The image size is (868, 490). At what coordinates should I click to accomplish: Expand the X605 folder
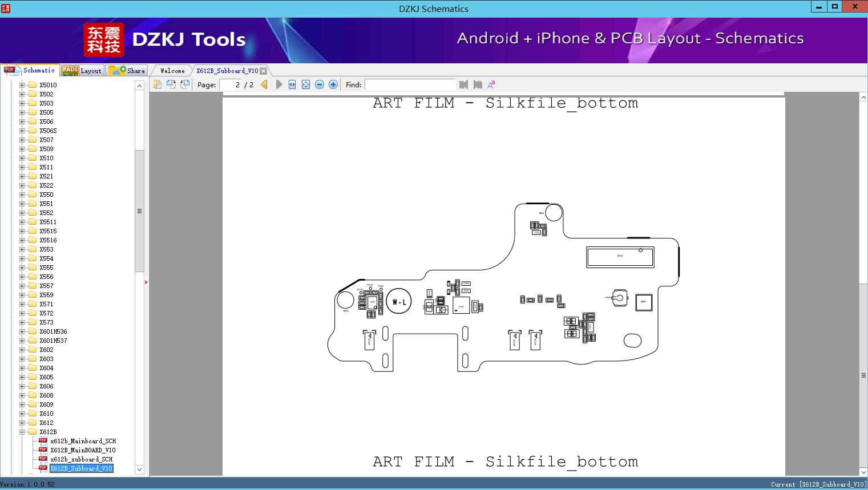point(22,377)
